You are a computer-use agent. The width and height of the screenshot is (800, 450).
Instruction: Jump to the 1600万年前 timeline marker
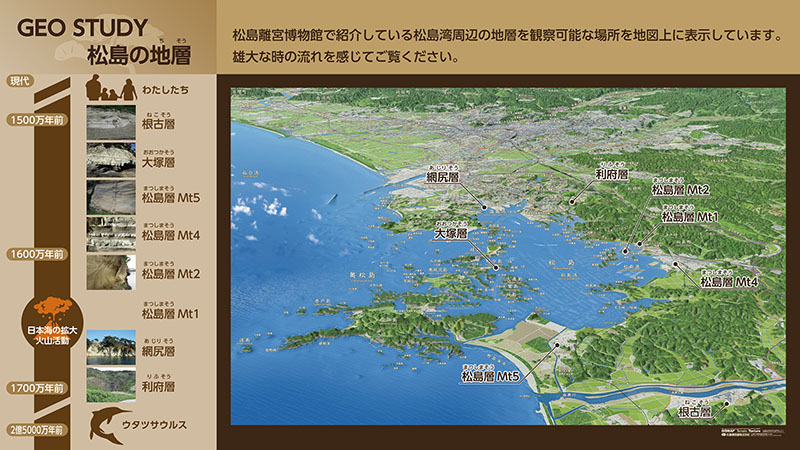[35, 254]
